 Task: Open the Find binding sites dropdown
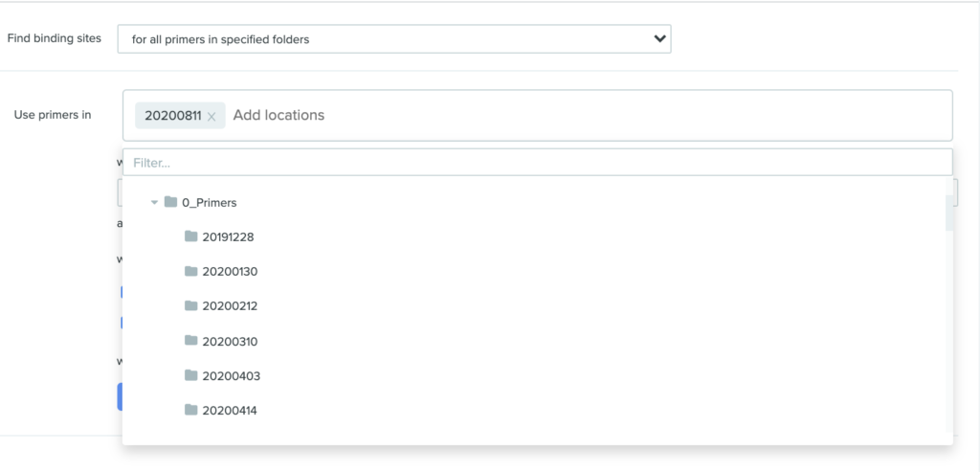[x=393, y=38]
